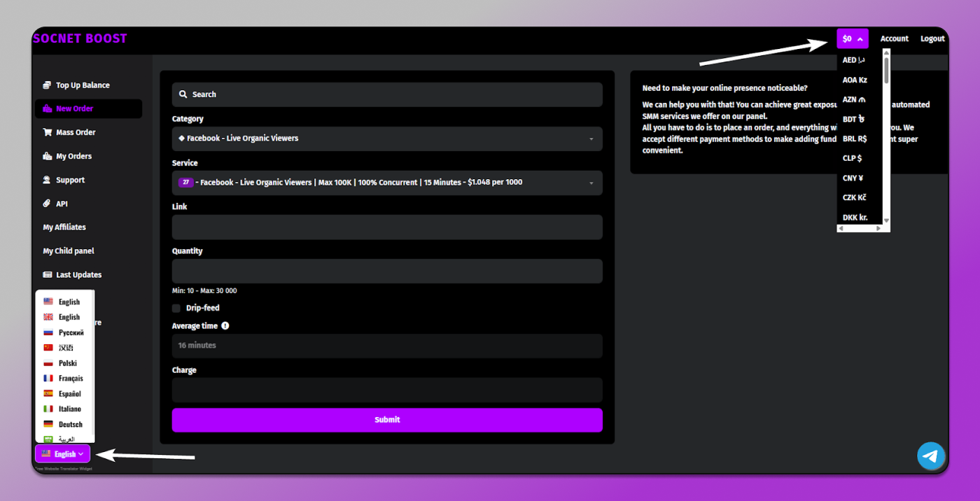980x501 pixels.
Task: Pick CLP $ currency
Action: click(852, 158)
